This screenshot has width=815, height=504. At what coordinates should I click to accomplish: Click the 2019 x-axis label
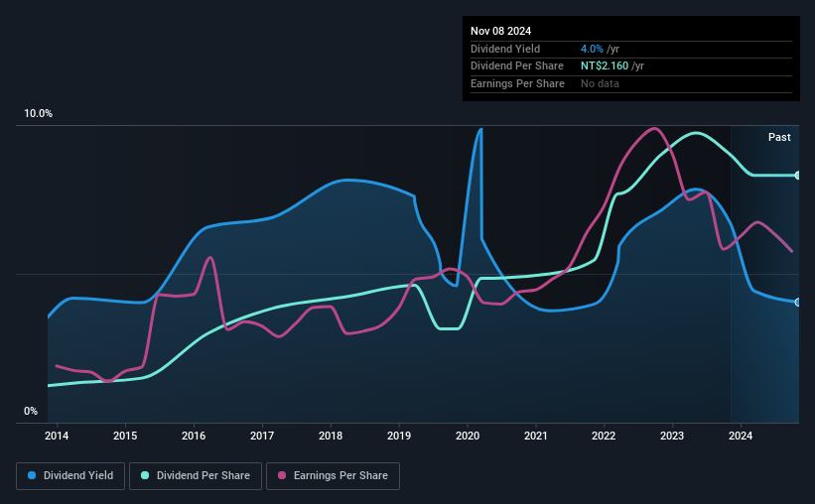tap(399, 436)
